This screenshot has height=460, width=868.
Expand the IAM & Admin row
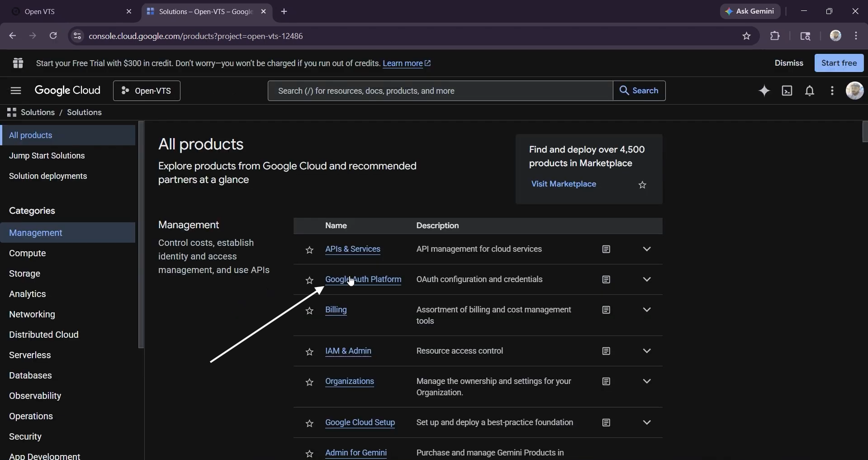[x=647, y=351]
